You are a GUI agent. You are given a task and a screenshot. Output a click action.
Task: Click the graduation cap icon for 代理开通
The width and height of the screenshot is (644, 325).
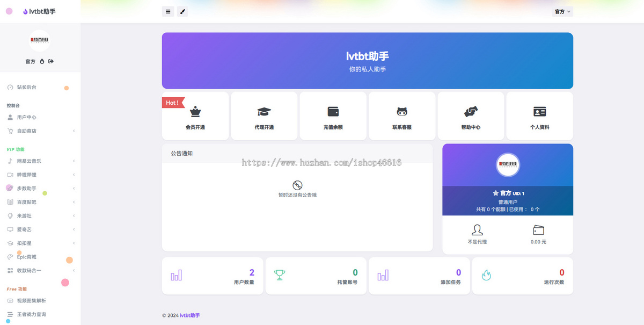264,112
